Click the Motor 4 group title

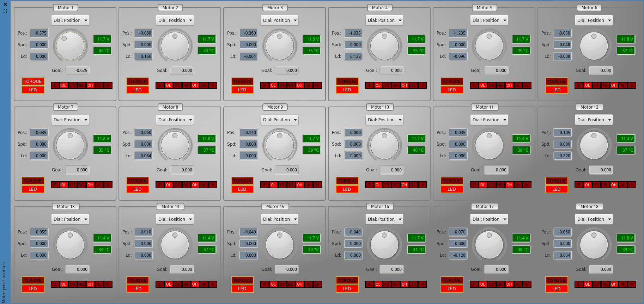(x=379, y=8)
